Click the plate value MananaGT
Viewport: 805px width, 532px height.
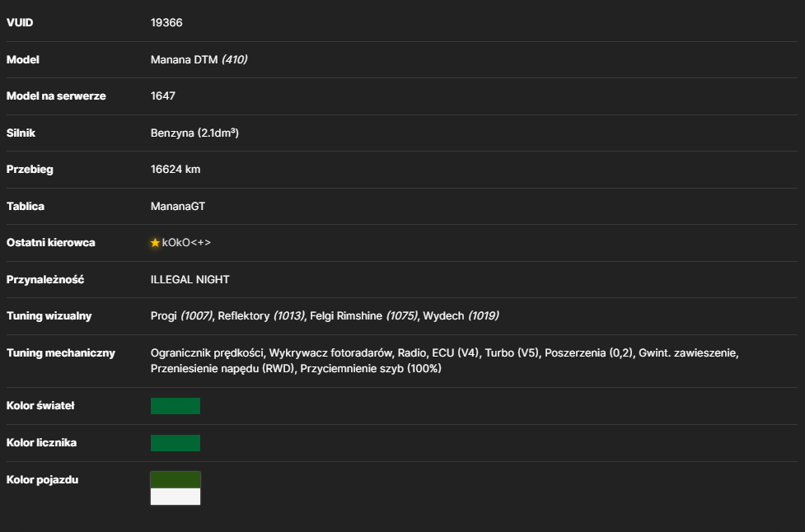178,206
